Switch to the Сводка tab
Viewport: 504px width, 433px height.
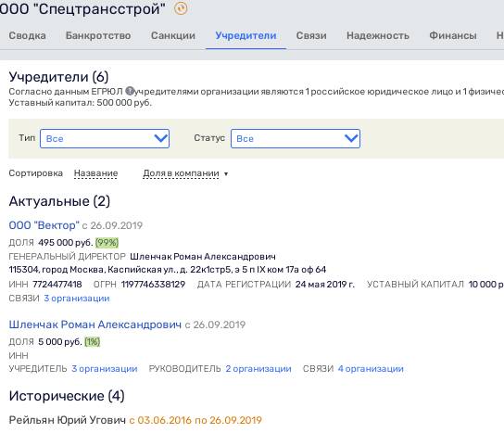27,35
